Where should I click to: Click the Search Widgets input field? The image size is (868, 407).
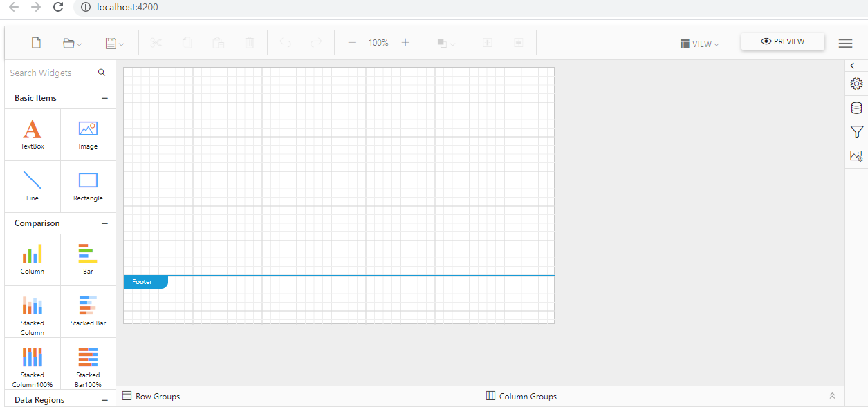point(53,73)
